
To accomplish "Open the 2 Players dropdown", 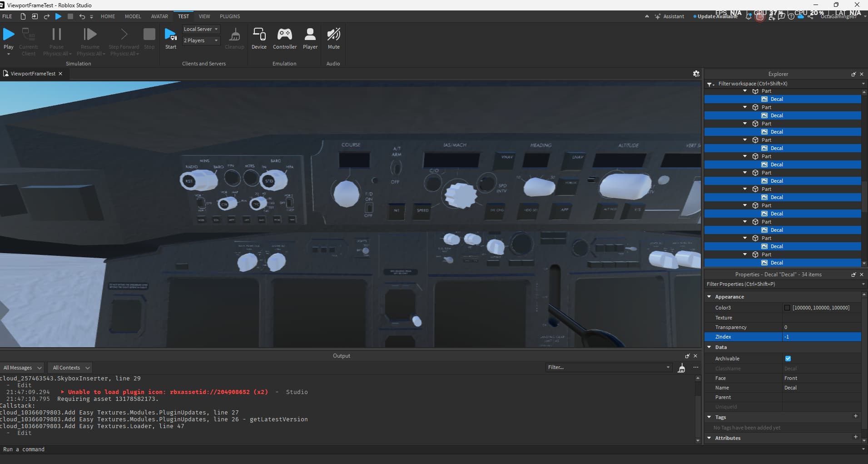I will pyautogui.click(x=200, y=40).
